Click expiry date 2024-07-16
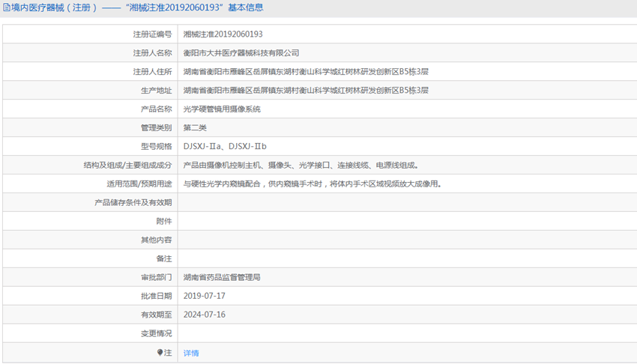 point(204,315)
